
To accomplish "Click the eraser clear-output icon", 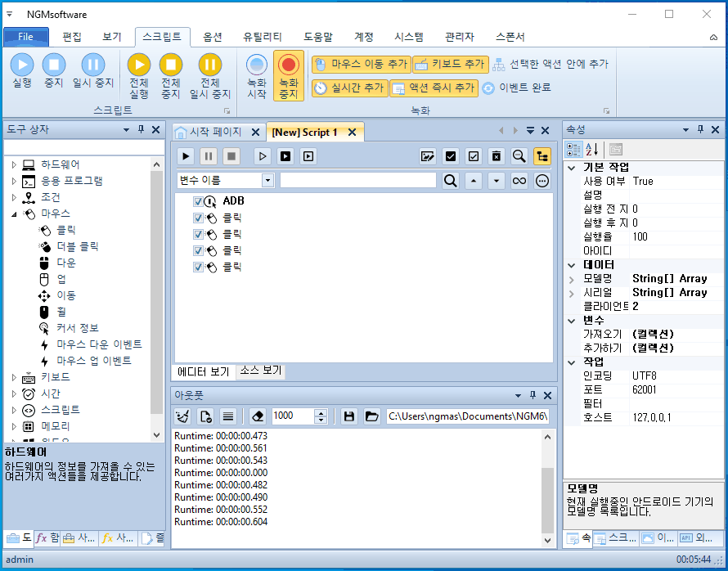I will 258,416.
